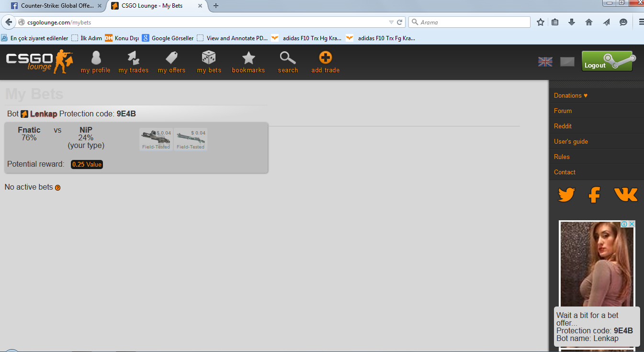The height and width of the screenshot is (352, 644).
Task: Open the VK icon in sidebar
Action: coord(626,194)
